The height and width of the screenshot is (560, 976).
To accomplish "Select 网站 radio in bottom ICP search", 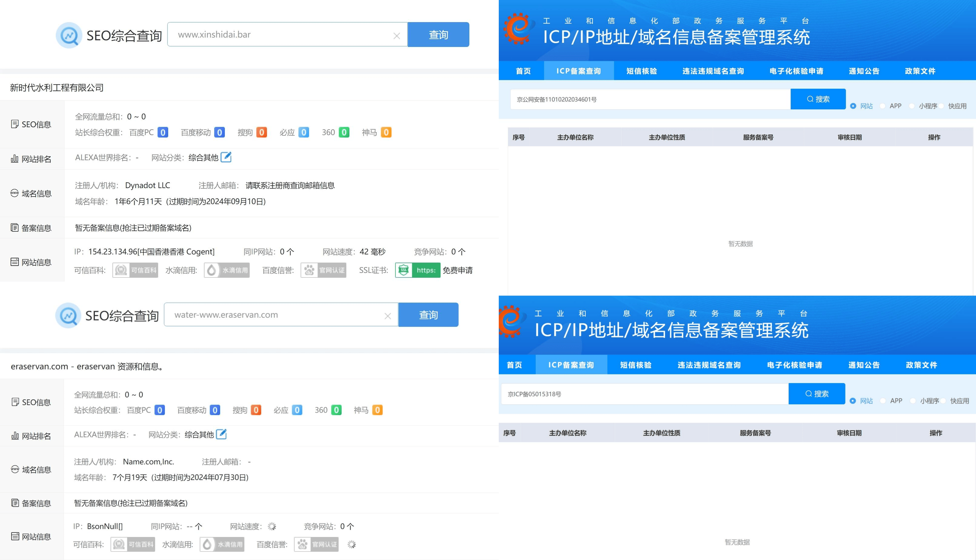I will tap(853, 401).
